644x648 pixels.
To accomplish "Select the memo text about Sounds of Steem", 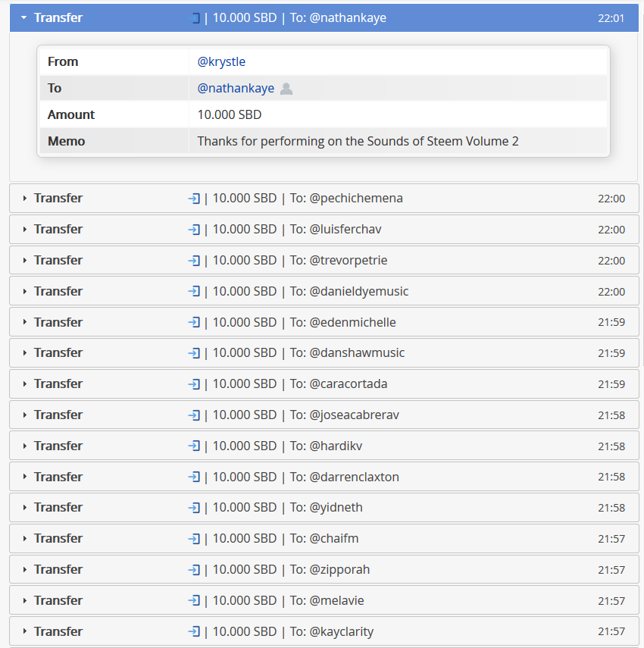I will pyautogui.click(x=358, y=141).
